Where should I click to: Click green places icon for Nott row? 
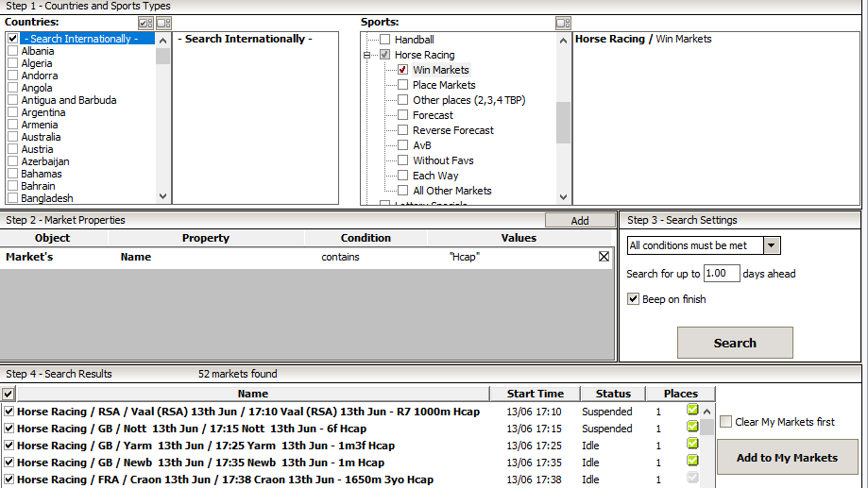[x=692, y=427]
